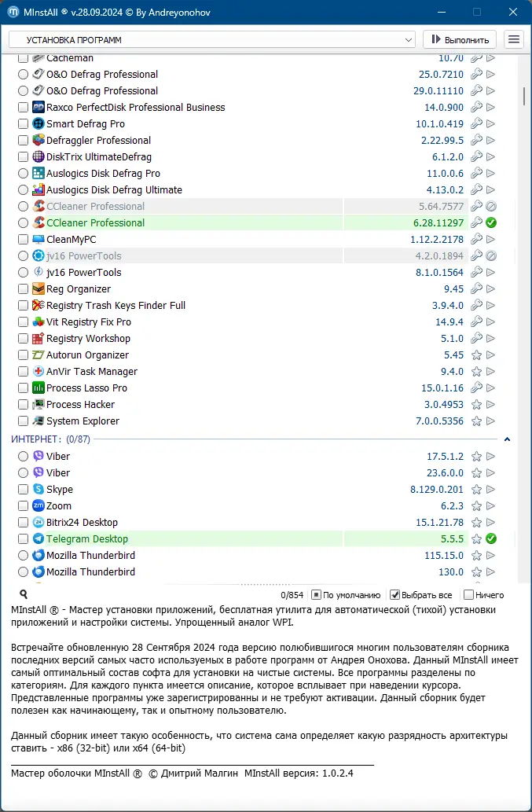
Task: Click the 'Registry Trash Keys Finder Full' name
Action: click(x=116, y=306)
